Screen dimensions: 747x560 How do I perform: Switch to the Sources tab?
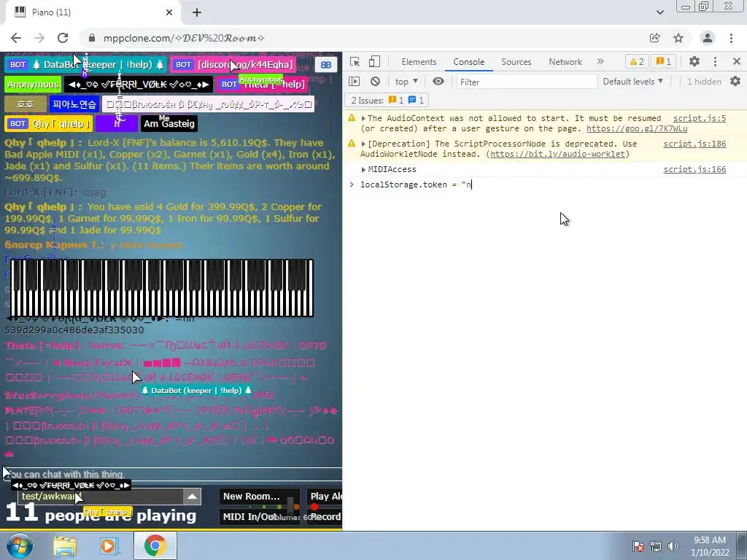click(516, 62)
